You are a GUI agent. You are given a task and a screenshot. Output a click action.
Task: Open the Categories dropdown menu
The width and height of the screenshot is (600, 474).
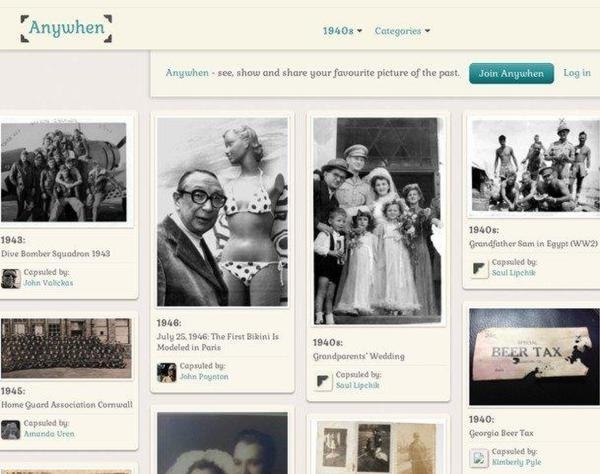(x=402, y=31)
